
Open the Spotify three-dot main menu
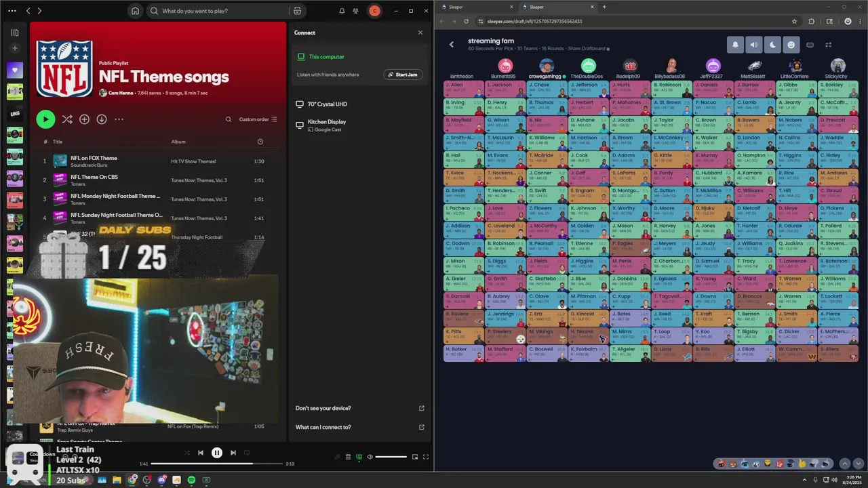(x=11, y=11)
